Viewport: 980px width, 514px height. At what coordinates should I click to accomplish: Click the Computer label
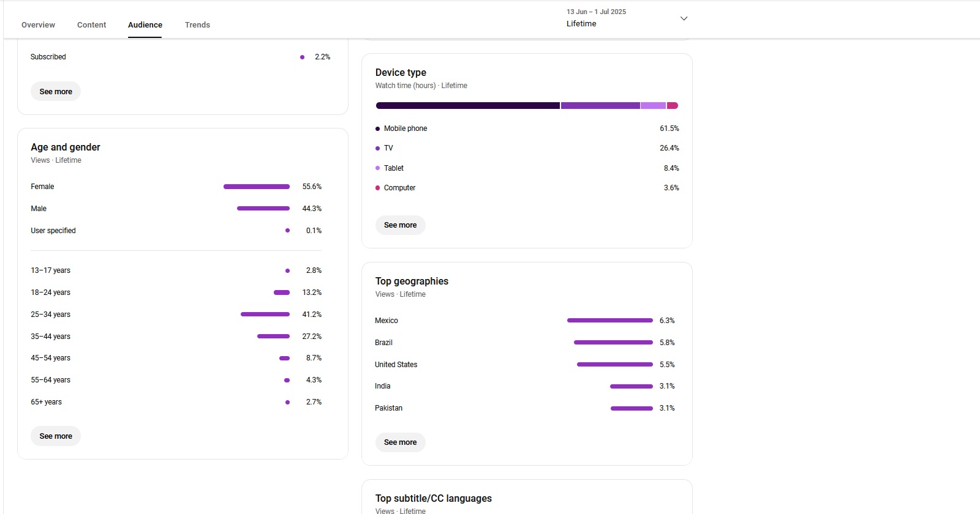coord(399,188)
